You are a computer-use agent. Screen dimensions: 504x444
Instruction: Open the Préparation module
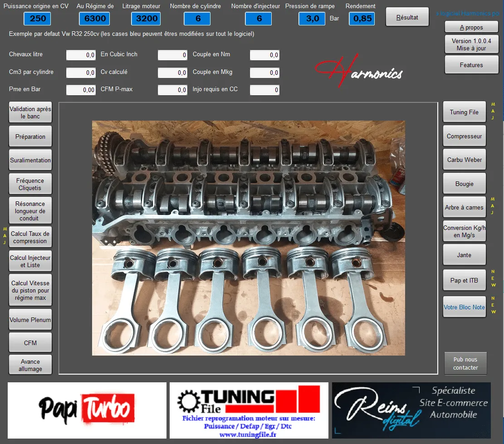(x=30, y=136)
